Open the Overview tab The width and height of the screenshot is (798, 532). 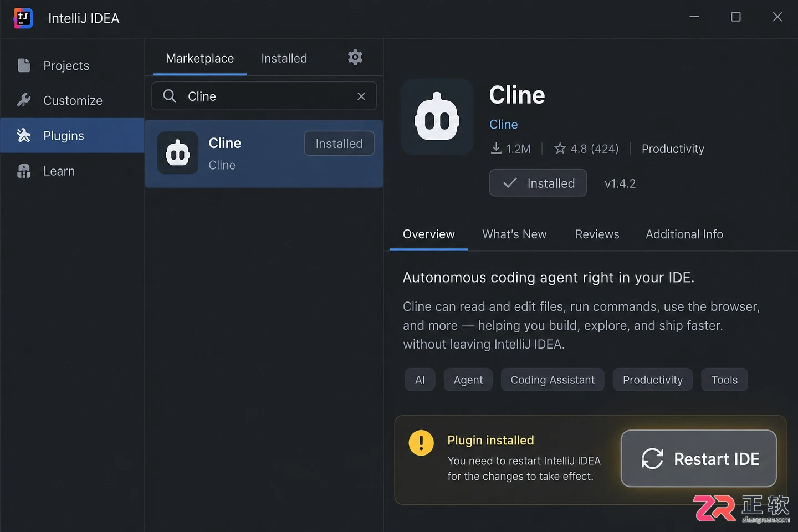[x=429, y=234]
